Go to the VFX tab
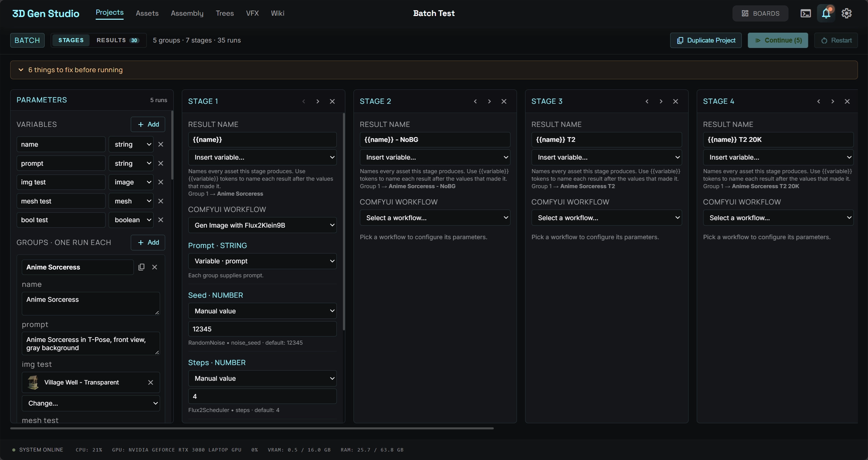Screen dimensions: 868x460 [x=252, y=13]
